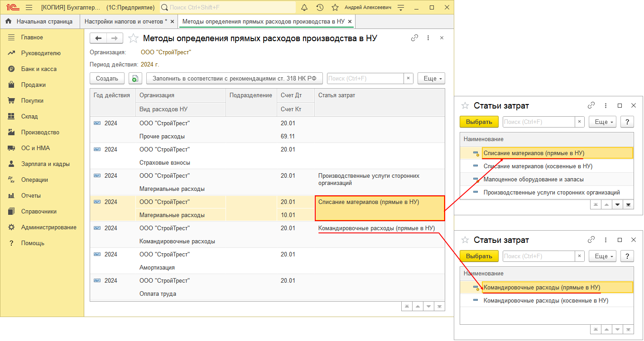Viewport: 644px width, 341px height.
Task: Click the main list search field
Action: tap(365, 78)
